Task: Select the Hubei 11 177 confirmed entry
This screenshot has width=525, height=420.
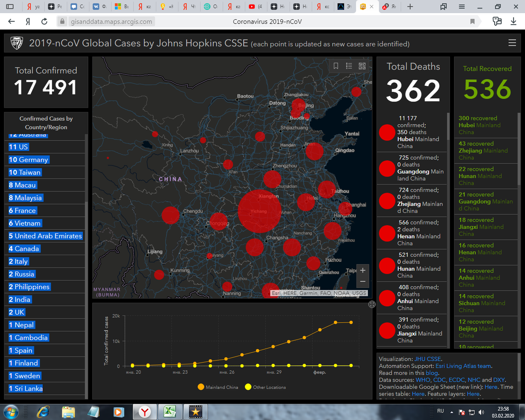Action: (x=411, y=132)
